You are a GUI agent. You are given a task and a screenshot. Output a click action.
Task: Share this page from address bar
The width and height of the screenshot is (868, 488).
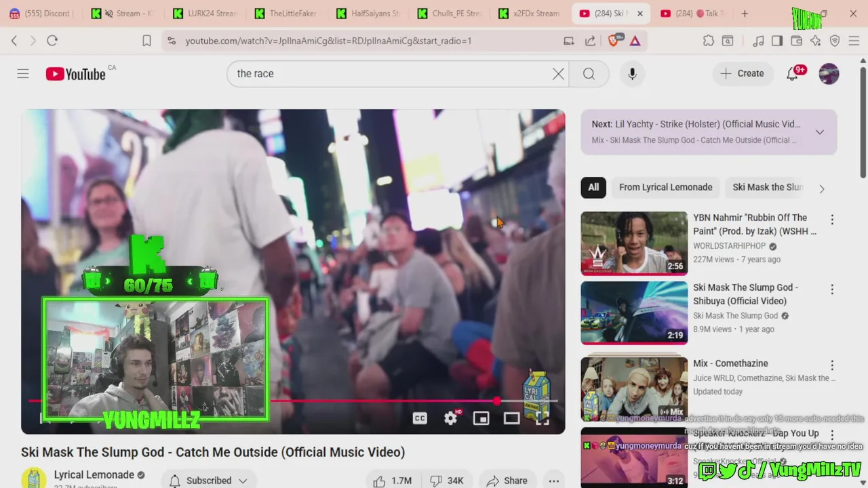pyautogui.click(x=590, y=41)
